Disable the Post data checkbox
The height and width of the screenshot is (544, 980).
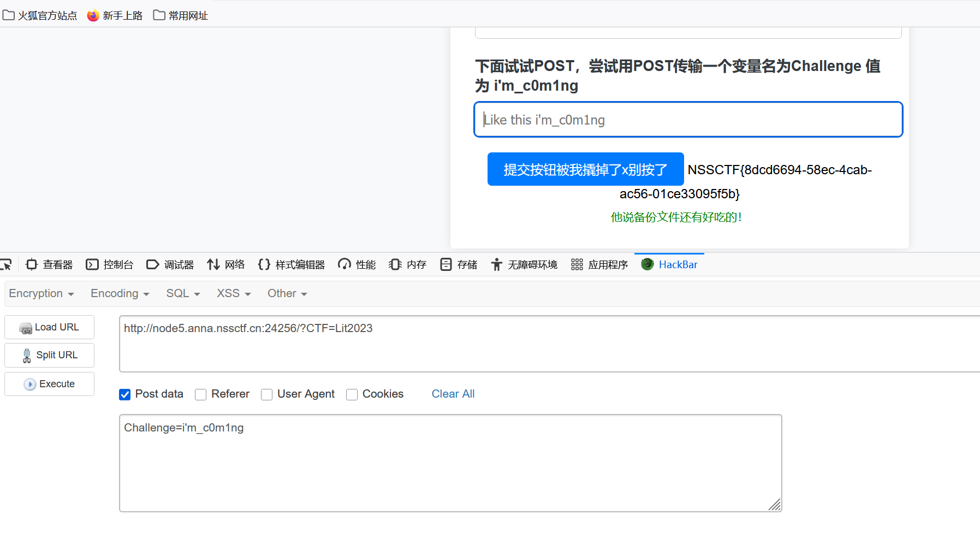[125, 394]
